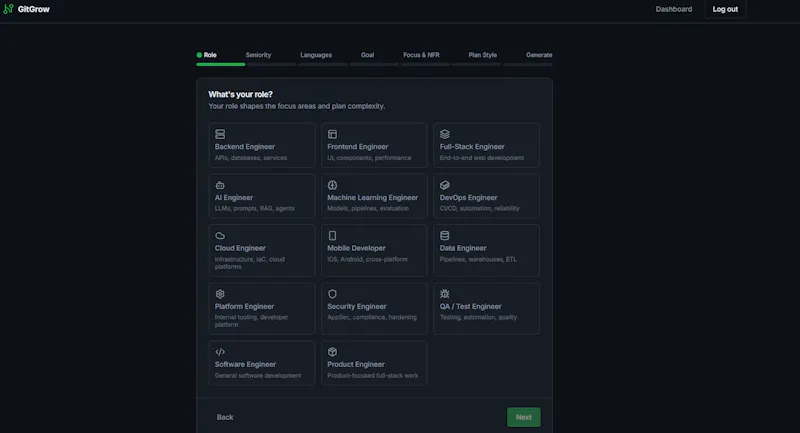Pick the Full-Stack Engineer role label

472,147
